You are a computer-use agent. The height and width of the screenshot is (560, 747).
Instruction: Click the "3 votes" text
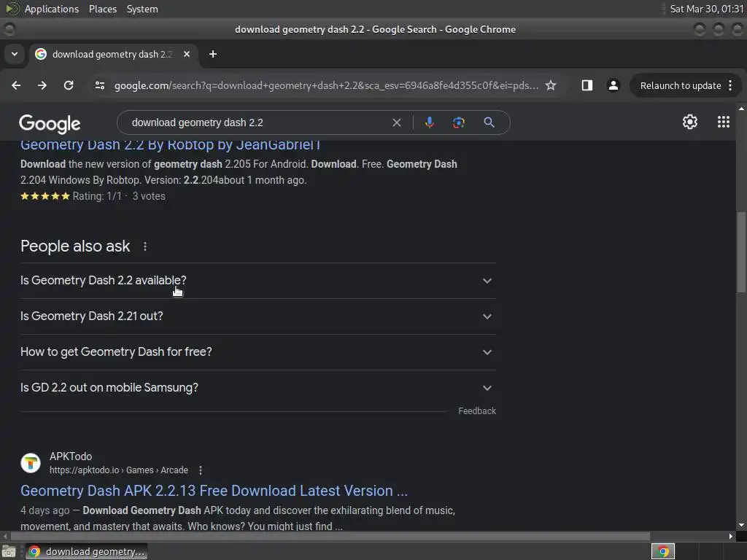click(x=149, y=196)
